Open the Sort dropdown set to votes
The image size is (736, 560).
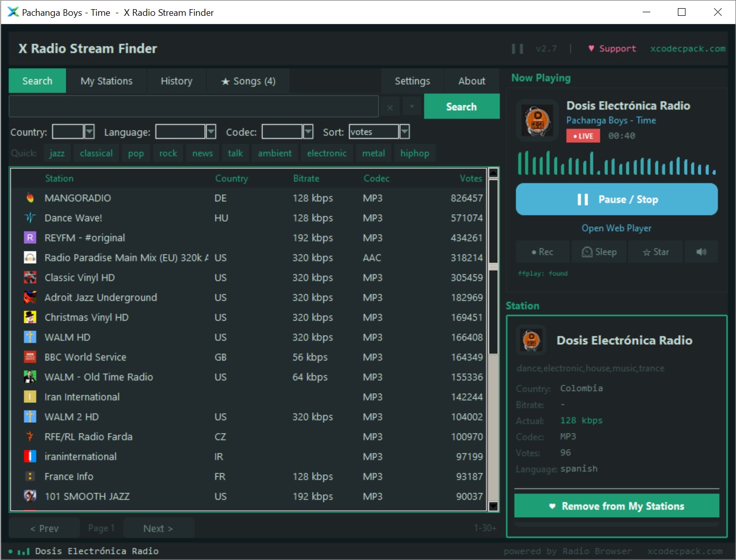point(404,132)
